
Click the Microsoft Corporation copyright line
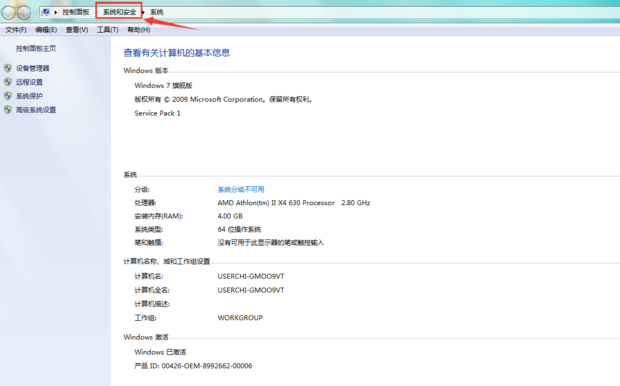pyautogui.click(x=224, y=99)
